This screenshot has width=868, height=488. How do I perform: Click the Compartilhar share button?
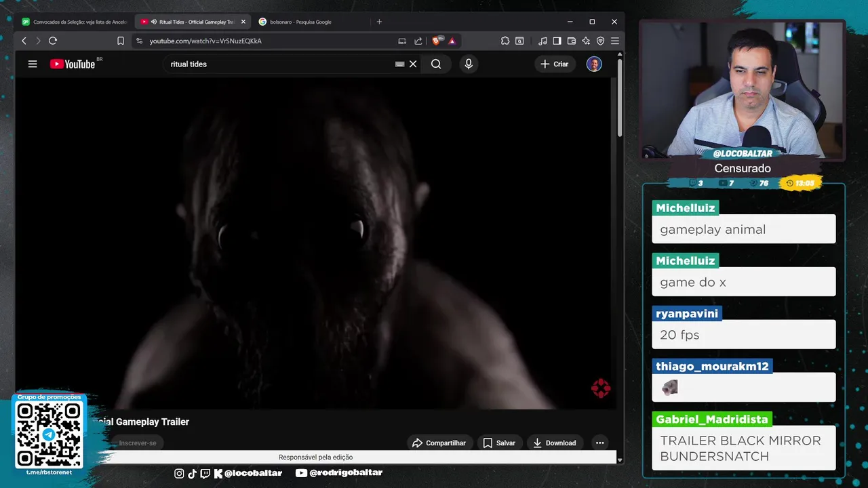(439, 443)
